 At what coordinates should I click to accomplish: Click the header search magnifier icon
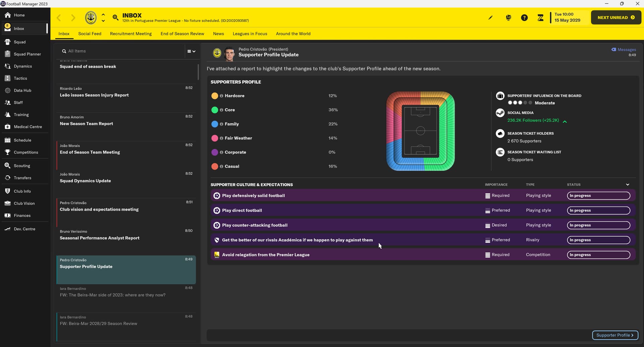[115, 17]
